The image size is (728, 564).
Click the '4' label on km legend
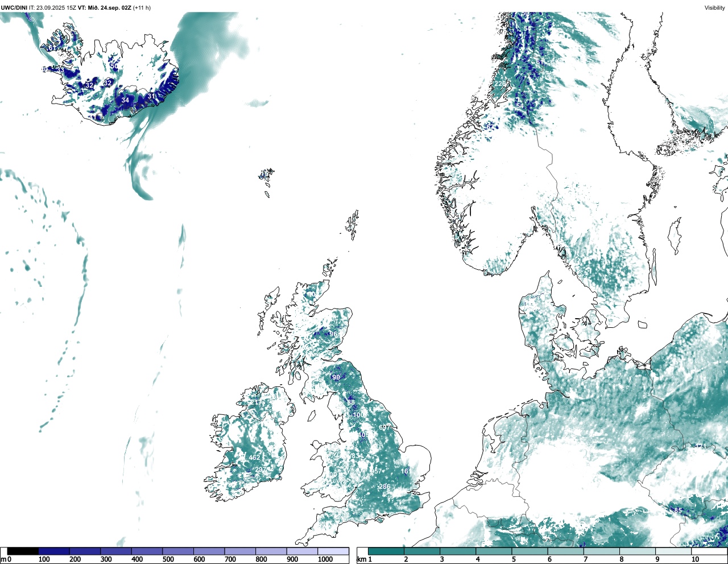pos(477,559)
